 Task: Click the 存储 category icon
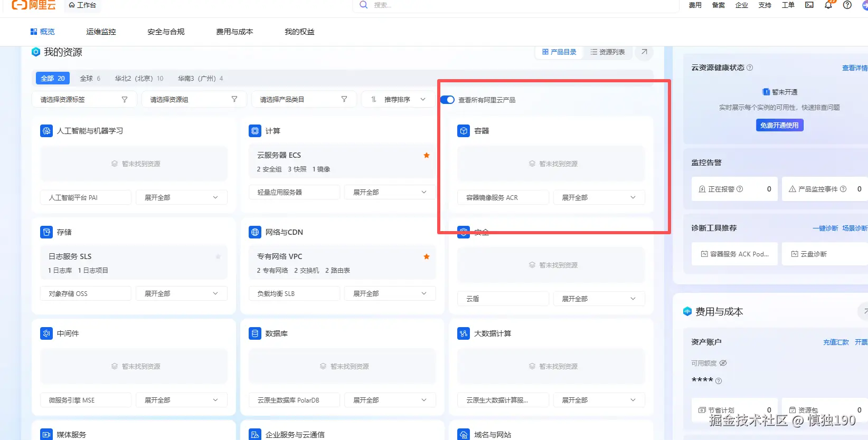tap(46, 232)
